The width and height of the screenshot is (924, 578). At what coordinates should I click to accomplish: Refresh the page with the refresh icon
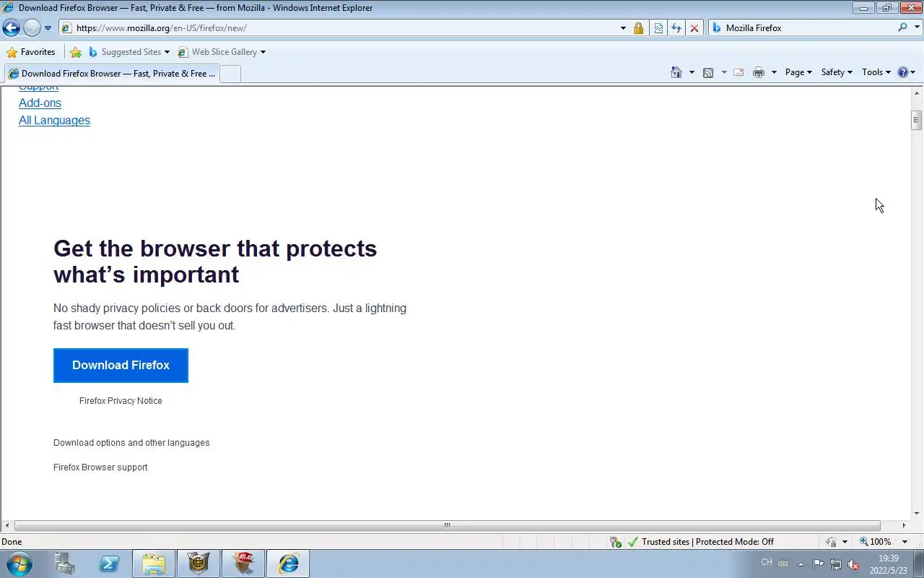pyautogui.click(x=676, y=28)
